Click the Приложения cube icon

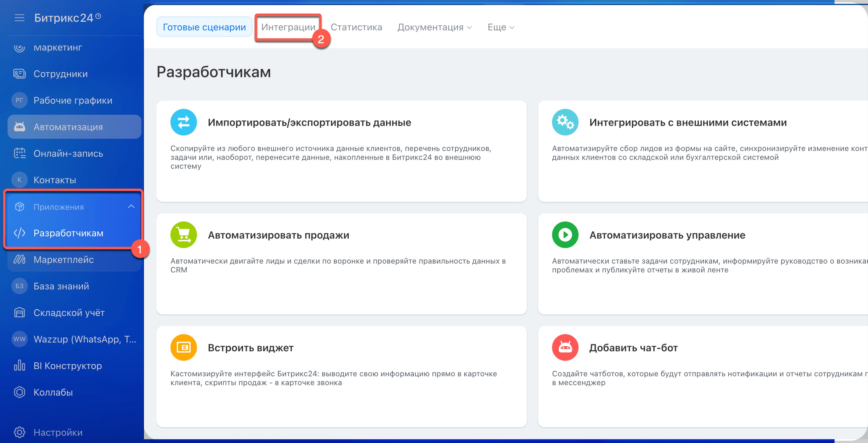20,206
